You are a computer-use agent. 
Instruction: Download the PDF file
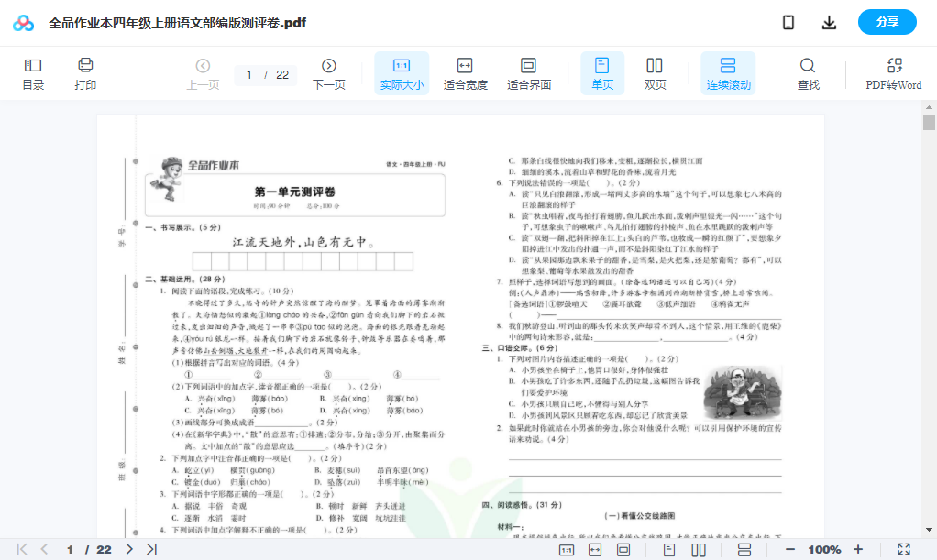tap(829, 23)
